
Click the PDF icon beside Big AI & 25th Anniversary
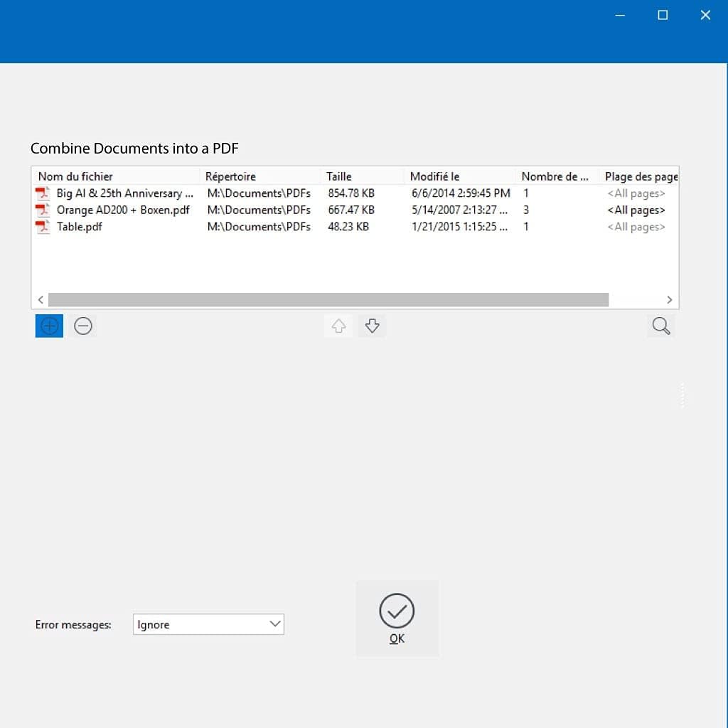click(42, 193)
